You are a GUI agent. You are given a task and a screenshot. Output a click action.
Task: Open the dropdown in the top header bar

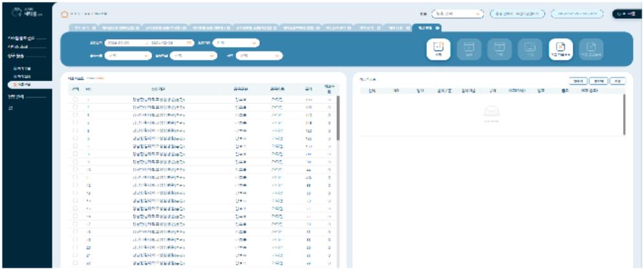(x=457, y=14)
